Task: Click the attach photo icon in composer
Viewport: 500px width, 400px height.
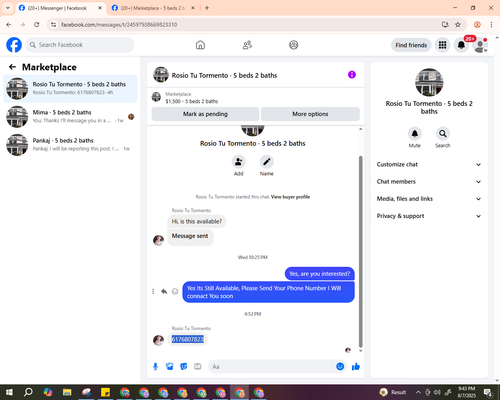Action: click(170, 367)
